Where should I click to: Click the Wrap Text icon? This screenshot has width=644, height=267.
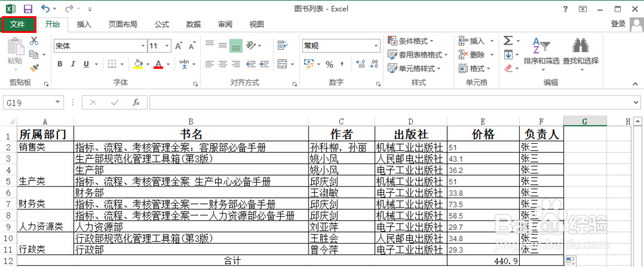(282, 45)
